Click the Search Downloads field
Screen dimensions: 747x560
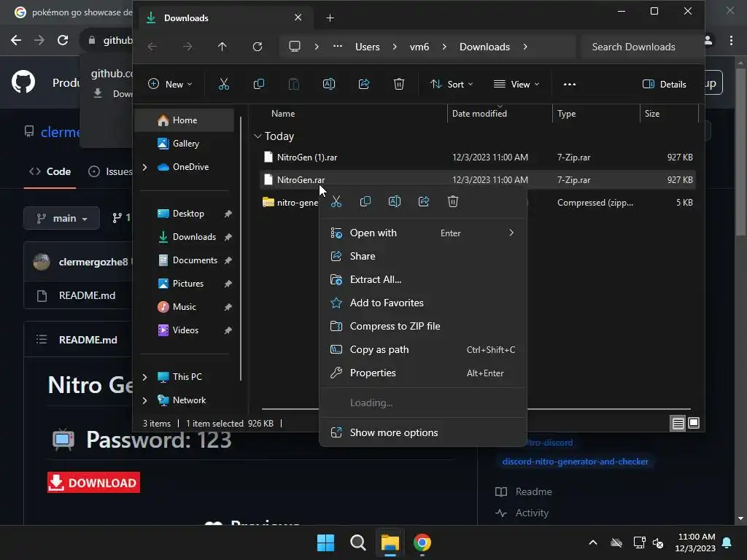coord(640,47)
